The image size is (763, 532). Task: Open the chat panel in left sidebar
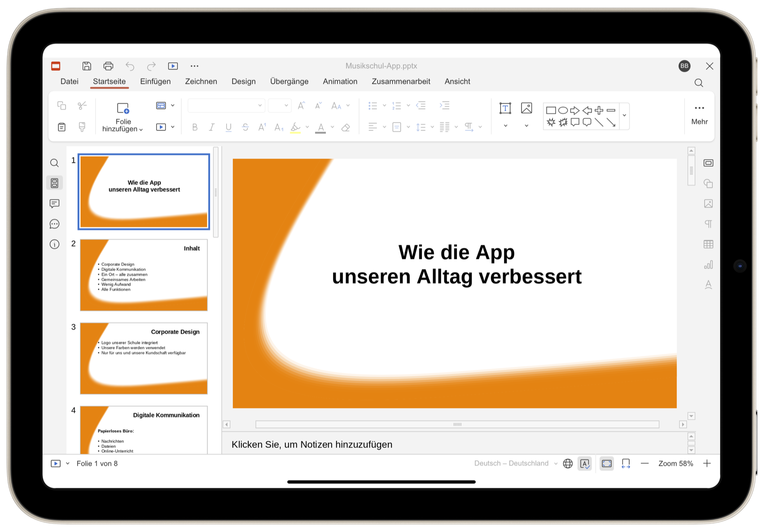click(54, 224)
